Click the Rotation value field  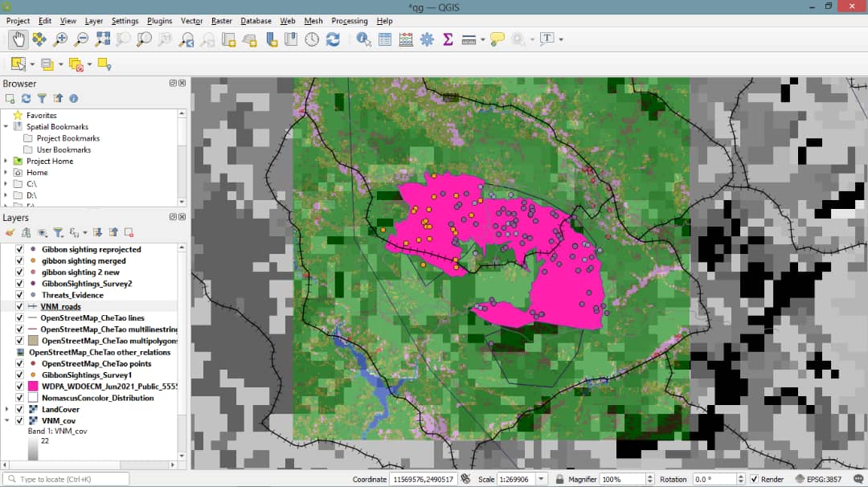click(714, 479)
